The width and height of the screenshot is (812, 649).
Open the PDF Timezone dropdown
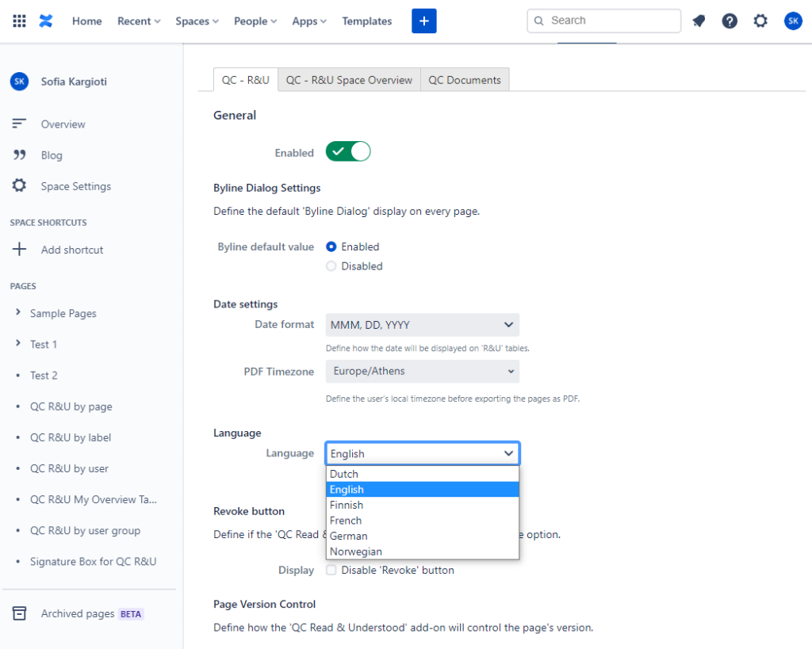pos(422,371)
